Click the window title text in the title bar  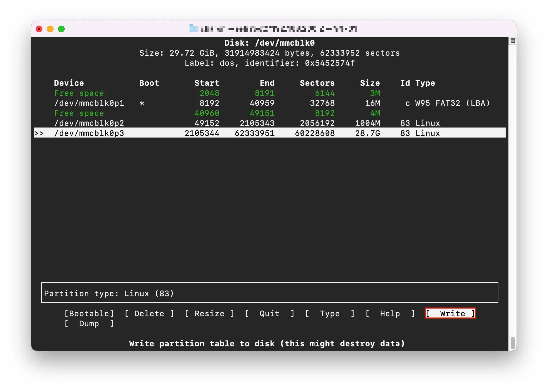[x=278, y=29]
